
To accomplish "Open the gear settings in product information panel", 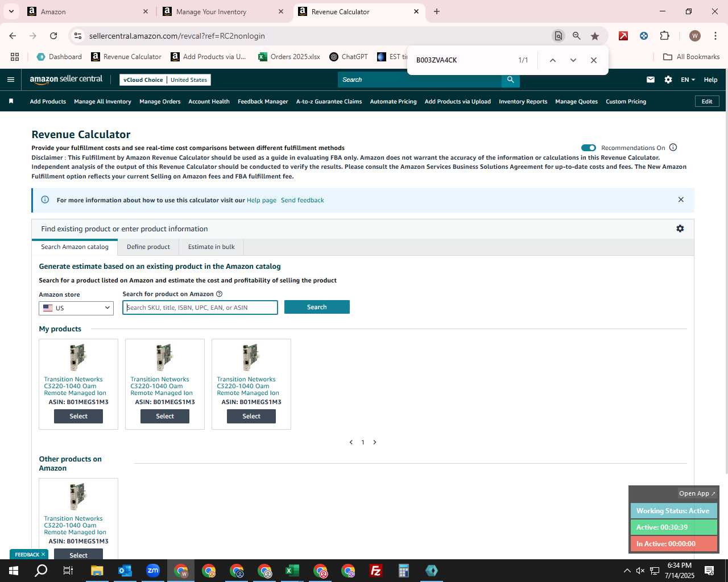I will (x=680, y=228).
